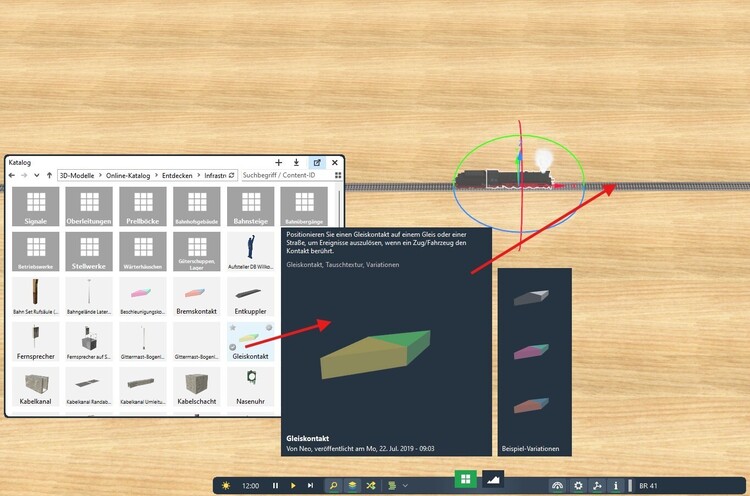This screenshot has height=496, width=750.
Task: Select the Bremskontakt model
Action: (197, 297)
